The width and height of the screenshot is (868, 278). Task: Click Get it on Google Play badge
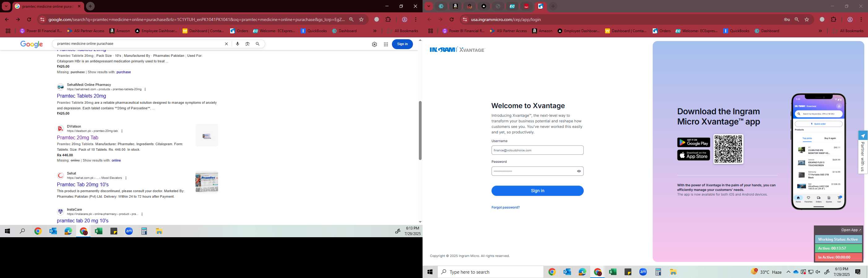[694, 142]
